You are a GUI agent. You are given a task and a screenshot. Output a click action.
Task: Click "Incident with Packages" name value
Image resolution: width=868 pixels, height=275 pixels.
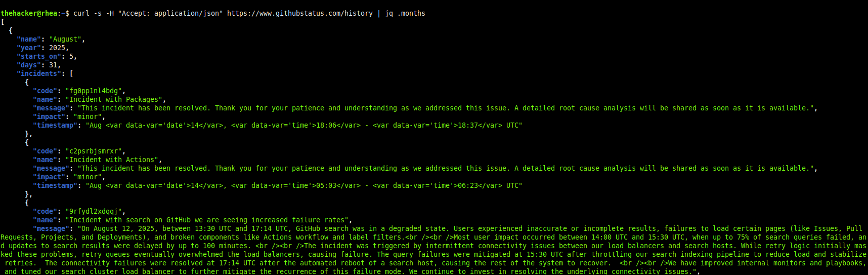point(114,100)
